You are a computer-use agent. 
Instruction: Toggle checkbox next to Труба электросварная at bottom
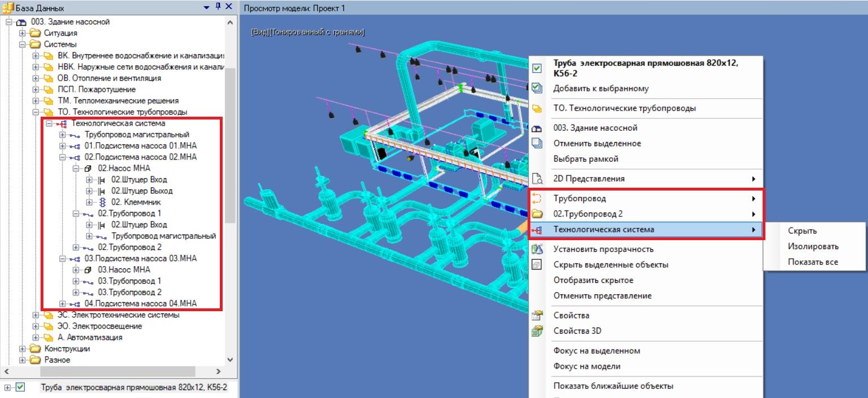21,387
